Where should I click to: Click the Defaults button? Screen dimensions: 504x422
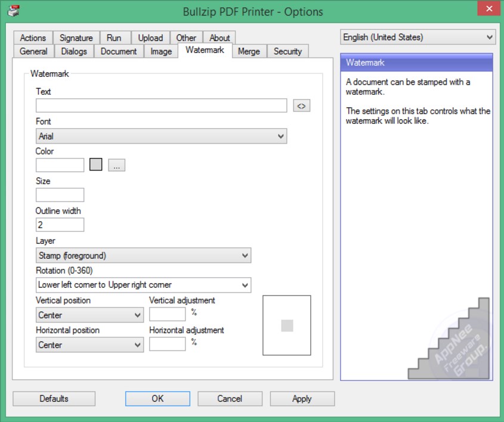53,398
